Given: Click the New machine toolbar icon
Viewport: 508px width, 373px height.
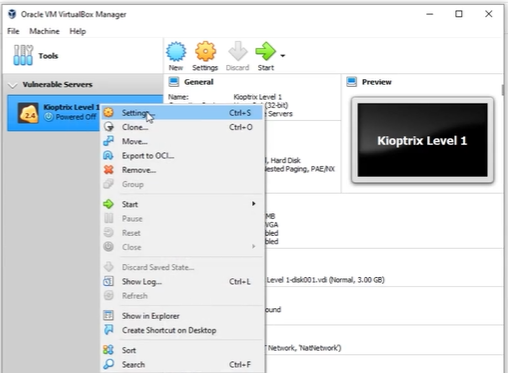Looking at the screenshot, I should [176, 52].
